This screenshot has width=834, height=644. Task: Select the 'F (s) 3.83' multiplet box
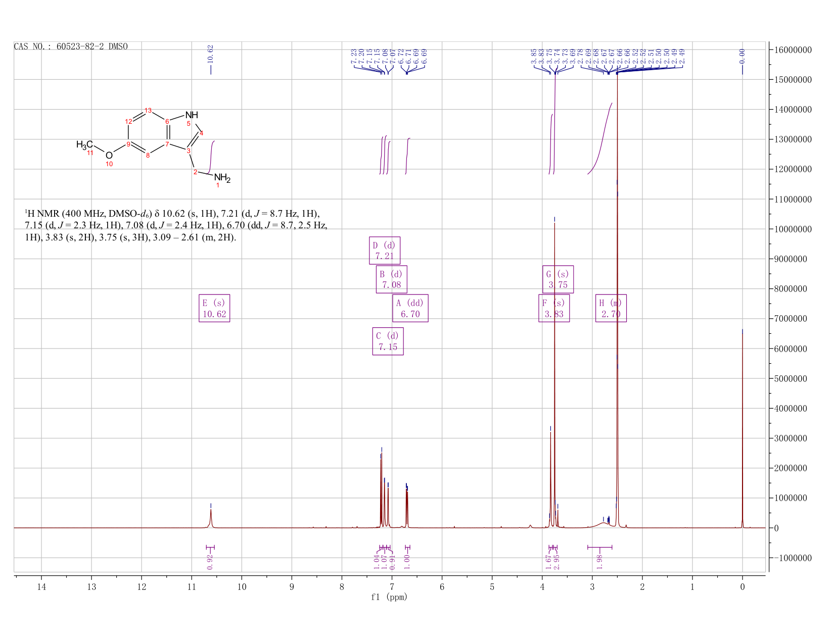point(554,308)
